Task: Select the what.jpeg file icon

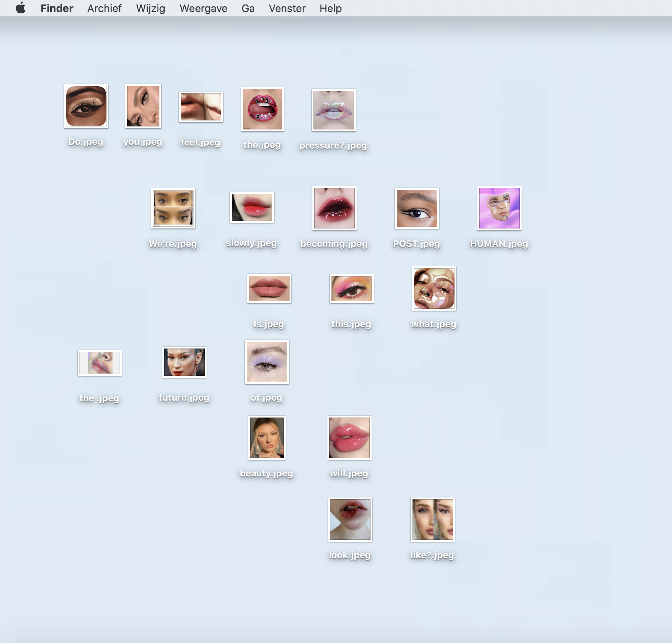Action: [x=434, y=288]
